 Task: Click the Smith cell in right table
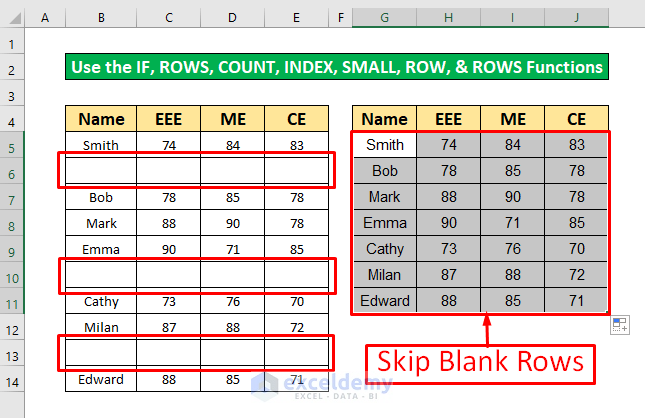384,145
